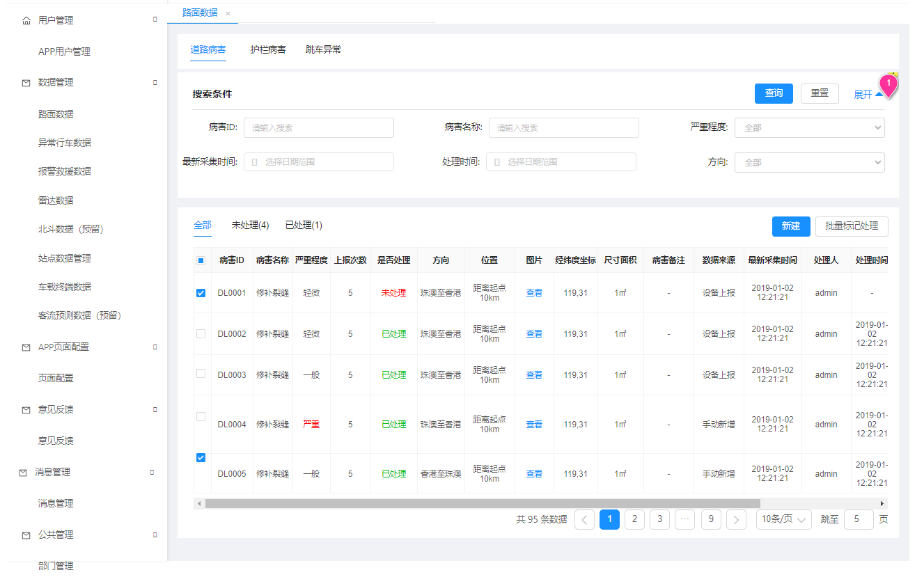Screen dimensions: 924x577
Task: Open 异常行车数据 in sidebar
Action: click(64, 143)
